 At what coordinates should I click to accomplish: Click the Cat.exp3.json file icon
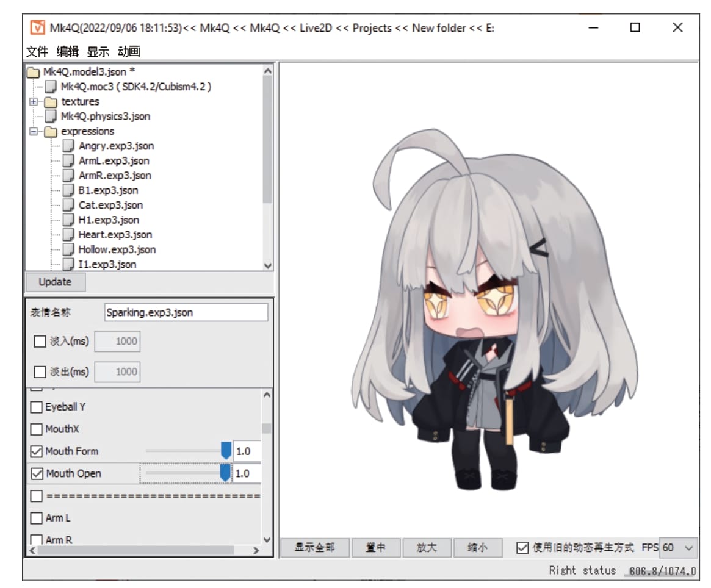(68, 206)
